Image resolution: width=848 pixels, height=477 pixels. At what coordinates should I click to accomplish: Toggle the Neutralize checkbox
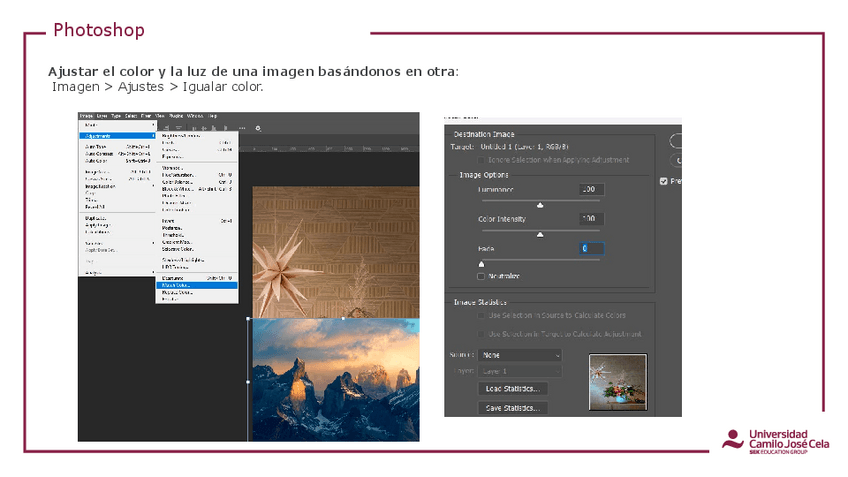pos(481,275)
